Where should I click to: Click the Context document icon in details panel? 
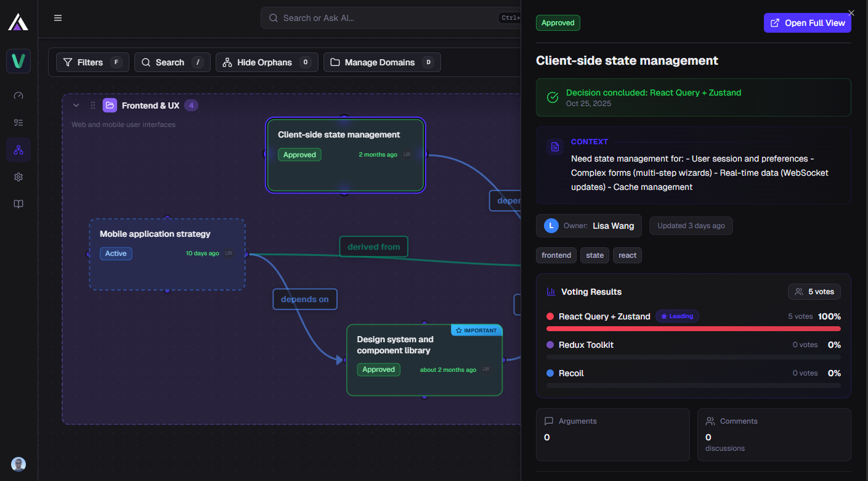[x=554, y=147]
